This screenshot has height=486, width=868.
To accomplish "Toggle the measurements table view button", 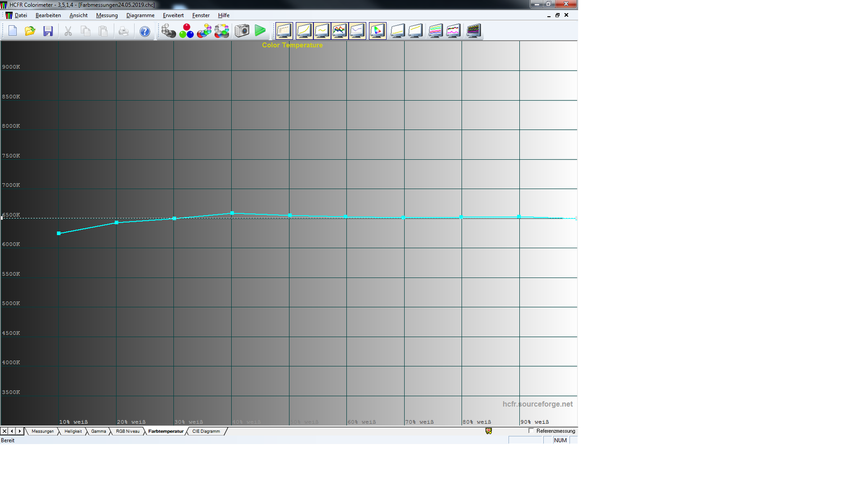I will [284, 31].
